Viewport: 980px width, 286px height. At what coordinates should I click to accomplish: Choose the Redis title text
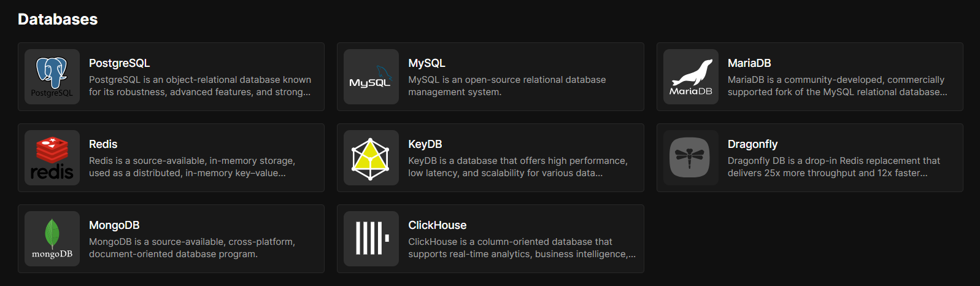coord(103,144)
